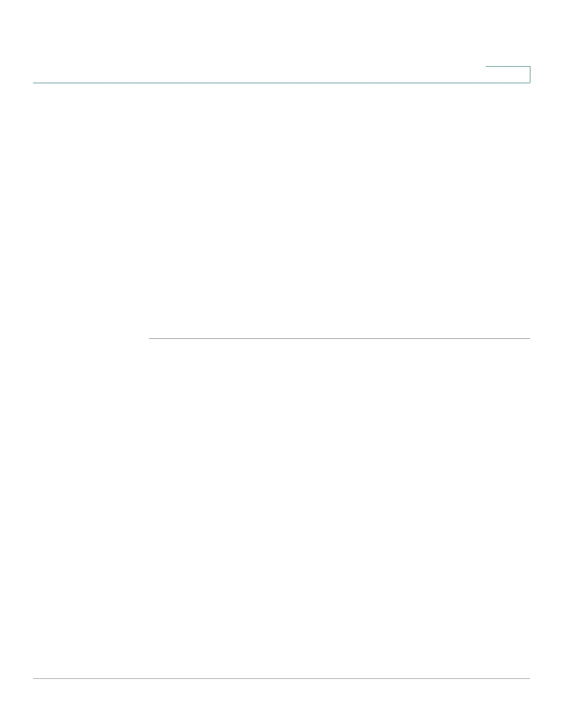This screenshot has width=563, height=728.
Task: Click the blank content area below the mid-page divider
Action: coord(339,508)
